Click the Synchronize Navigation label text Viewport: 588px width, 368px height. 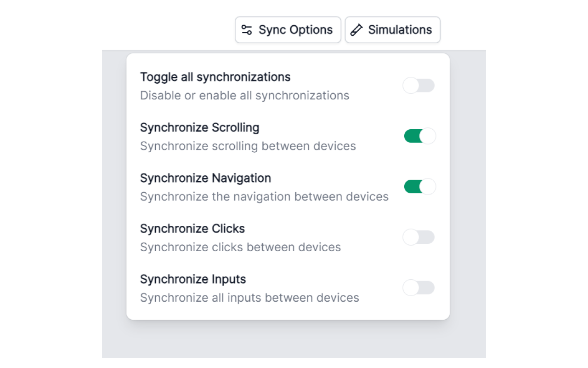coord(205,178)
